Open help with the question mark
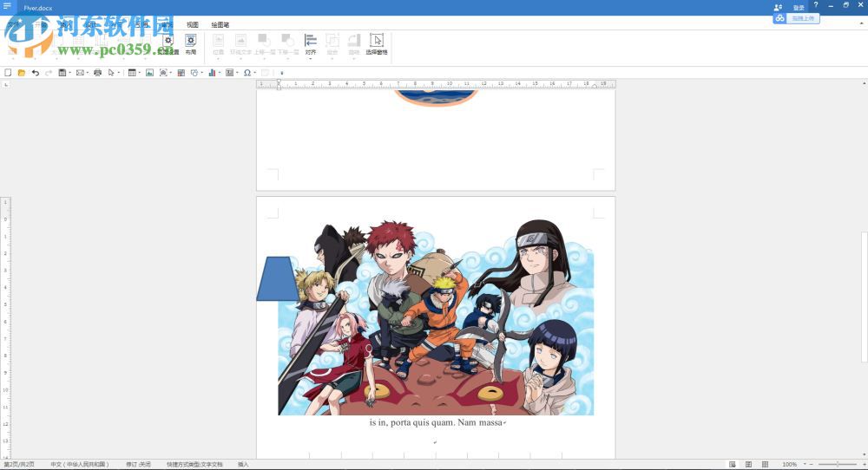Image resolution: width=868 pixels, height=470 pixels. [x=815, y=5]
